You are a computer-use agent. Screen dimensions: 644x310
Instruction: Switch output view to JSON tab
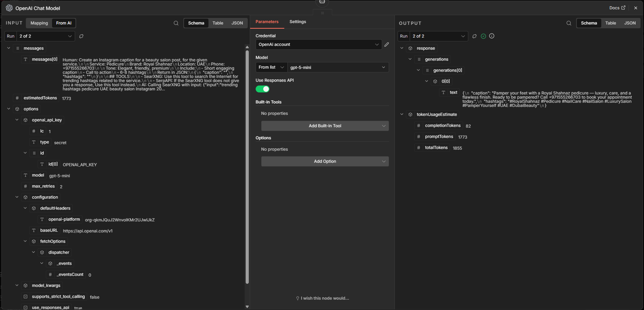[x=630, y=23]
